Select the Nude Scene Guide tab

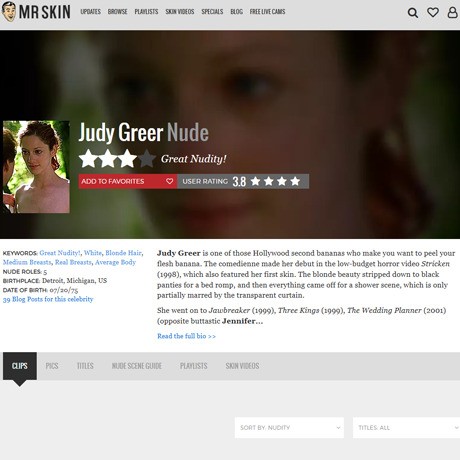[x=137, y=366]
